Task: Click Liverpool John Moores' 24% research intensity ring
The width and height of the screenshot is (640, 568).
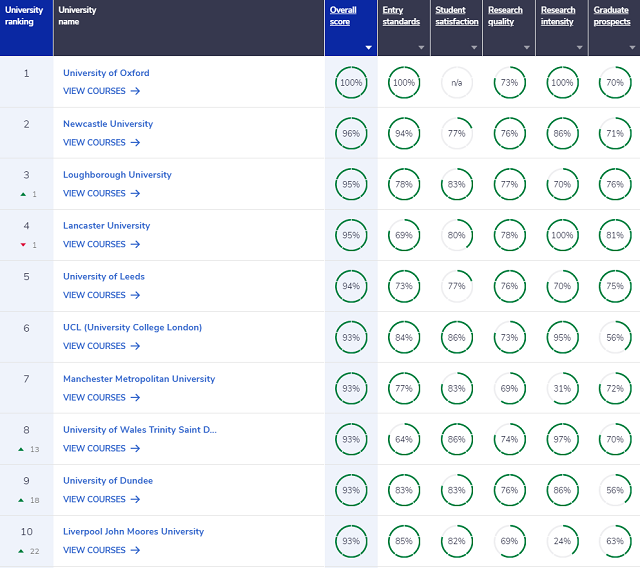Action: click(x=562, y=541)
